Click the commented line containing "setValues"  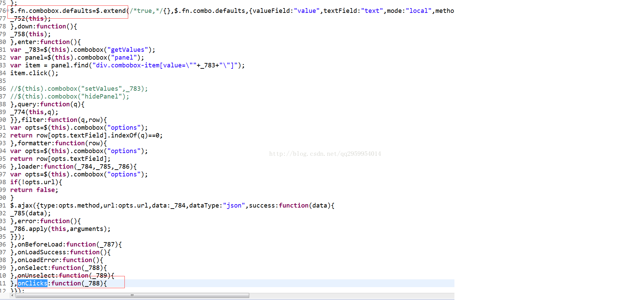79,89
